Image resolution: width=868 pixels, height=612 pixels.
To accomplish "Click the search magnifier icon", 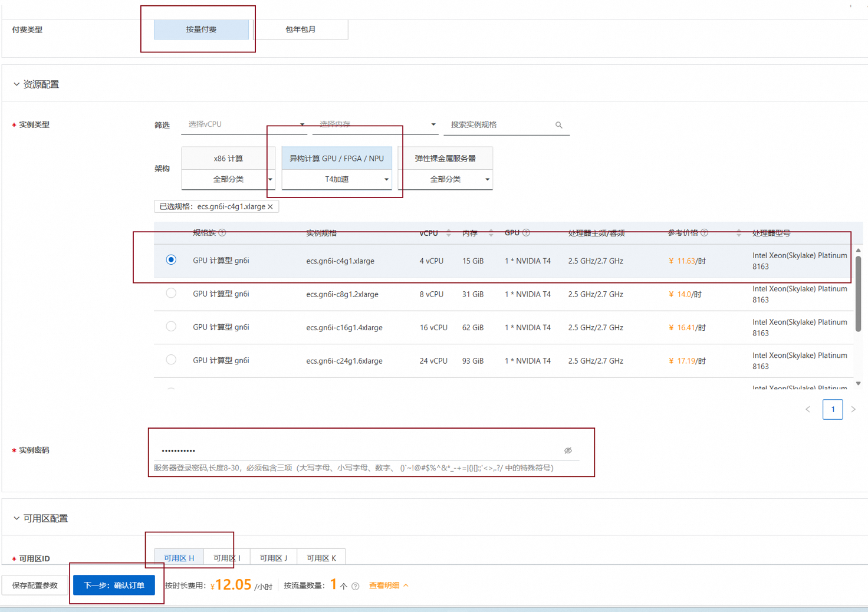I will (x=559, y=125).
